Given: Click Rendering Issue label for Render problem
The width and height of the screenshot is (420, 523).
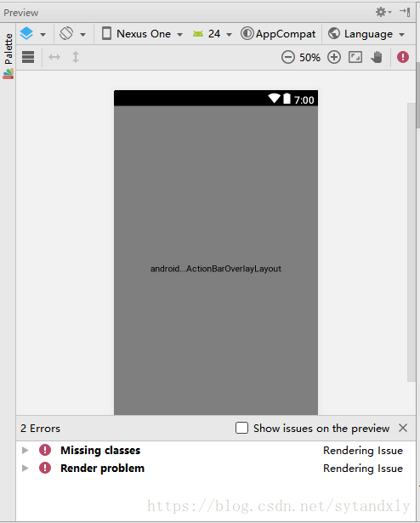Looking at the screenshot, I should coord(363,469).
